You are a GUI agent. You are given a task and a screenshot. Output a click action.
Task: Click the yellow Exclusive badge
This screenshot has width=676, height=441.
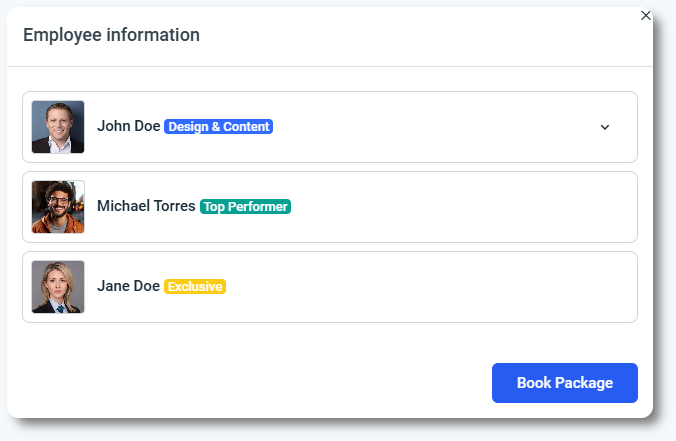(195, 287)
